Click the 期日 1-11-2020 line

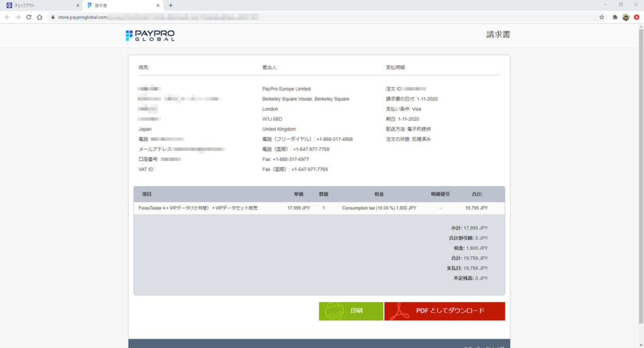[402, 119]
